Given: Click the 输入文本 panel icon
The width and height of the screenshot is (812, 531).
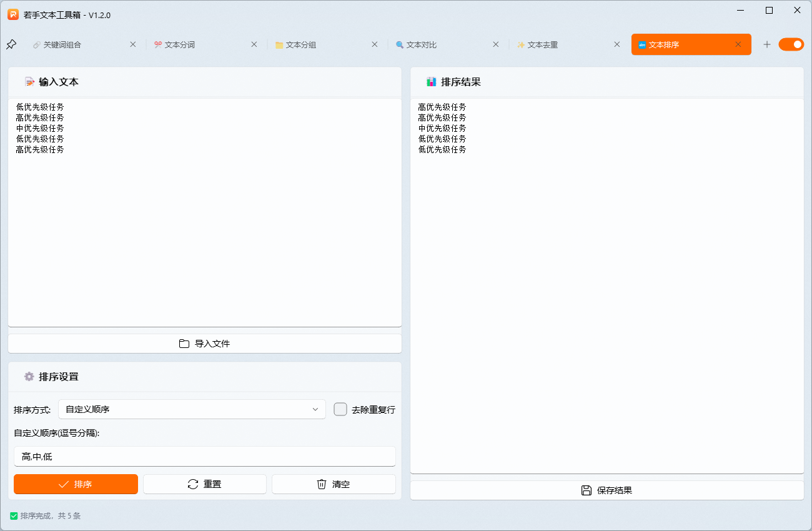Looking at the screenshot, I should (30, 81).
